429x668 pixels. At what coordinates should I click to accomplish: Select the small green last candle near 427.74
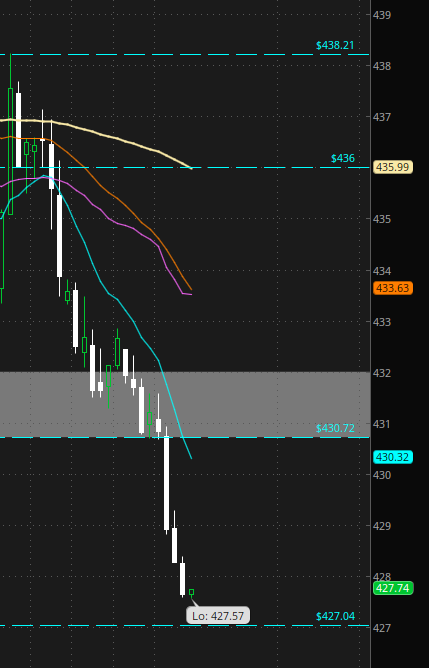(x=192, y=592)
